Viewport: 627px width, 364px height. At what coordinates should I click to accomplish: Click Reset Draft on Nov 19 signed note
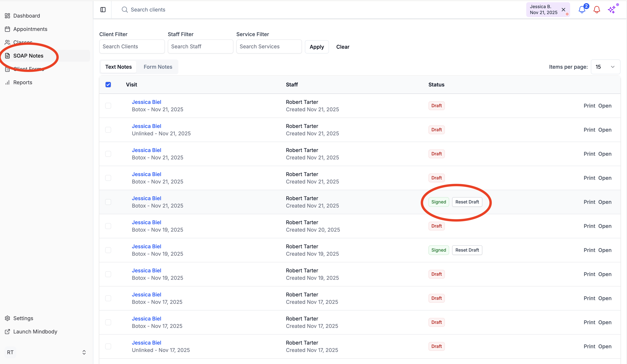click(467, 250)
